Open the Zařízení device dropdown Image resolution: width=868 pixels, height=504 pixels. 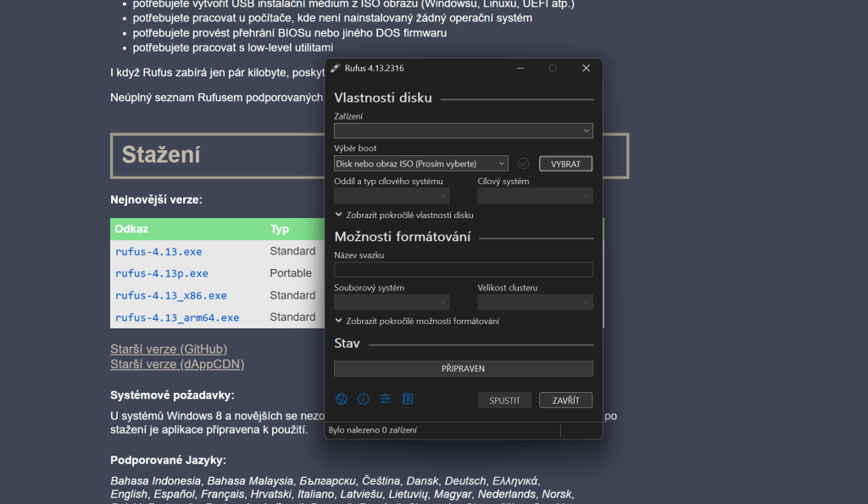click(x=463, y=131)
